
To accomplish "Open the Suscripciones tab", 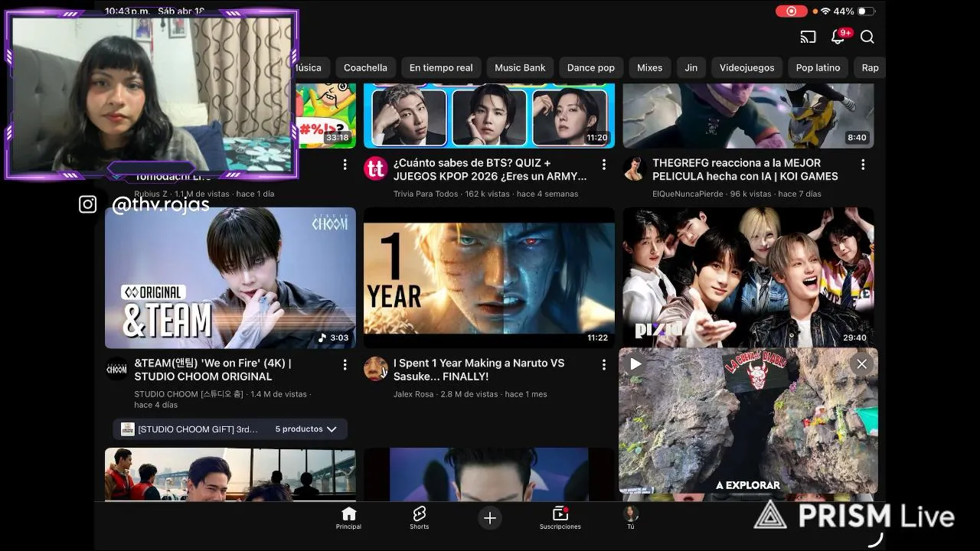I will click(x=560, y=518).
